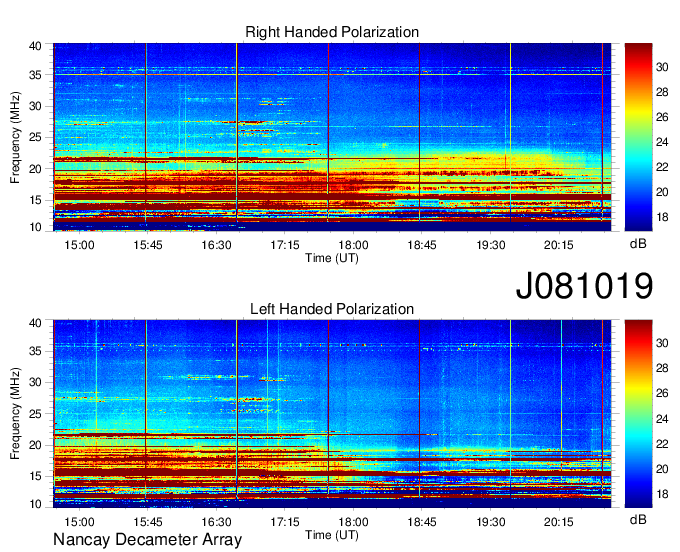
Task: Click the "18" dB value on Left Handed colorbar
Action: coord(662,494)
